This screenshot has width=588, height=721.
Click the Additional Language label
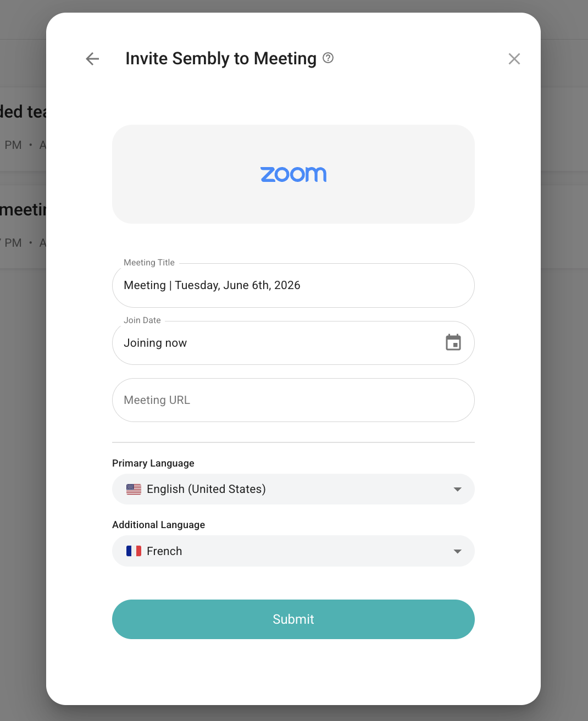(x=158, y=525)
